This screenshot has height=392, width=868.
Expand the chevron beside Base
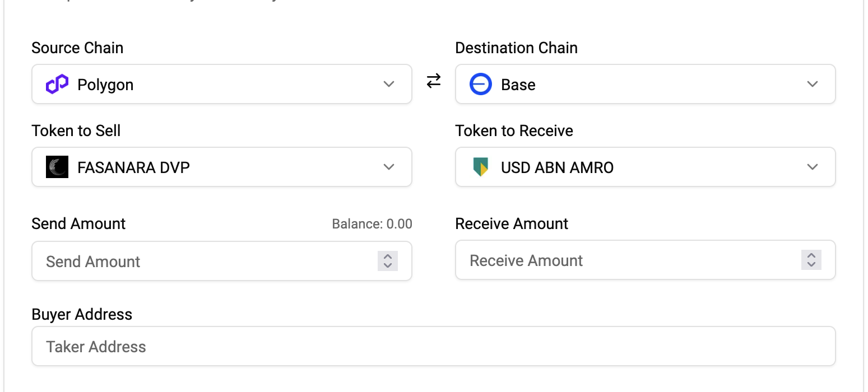click(813, 84)
